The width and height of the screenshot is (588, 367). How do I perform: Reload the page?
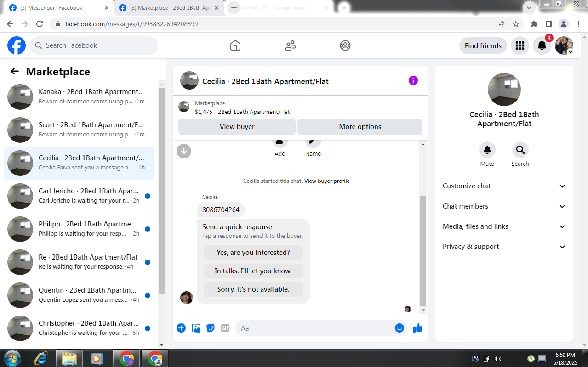pos(40,24)
